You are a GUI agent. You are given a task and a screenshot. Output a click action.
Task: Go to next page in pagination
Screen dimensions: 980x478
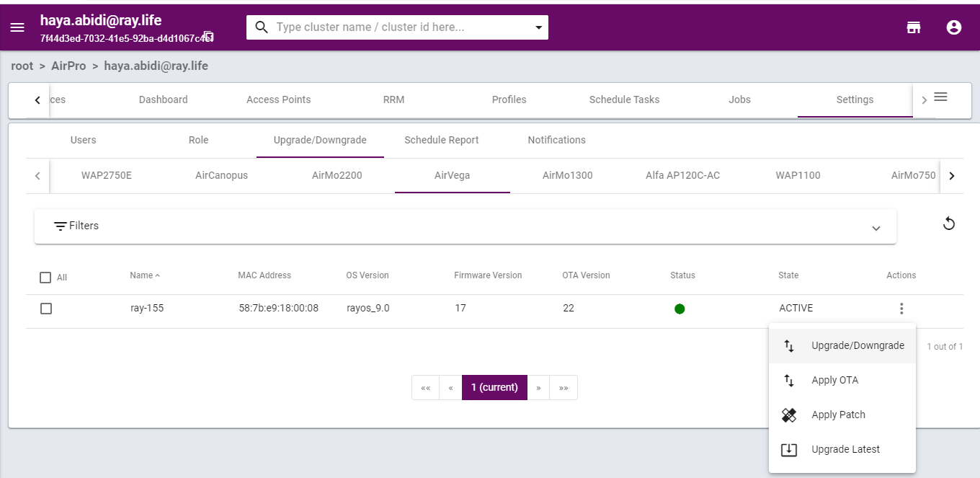538,388
